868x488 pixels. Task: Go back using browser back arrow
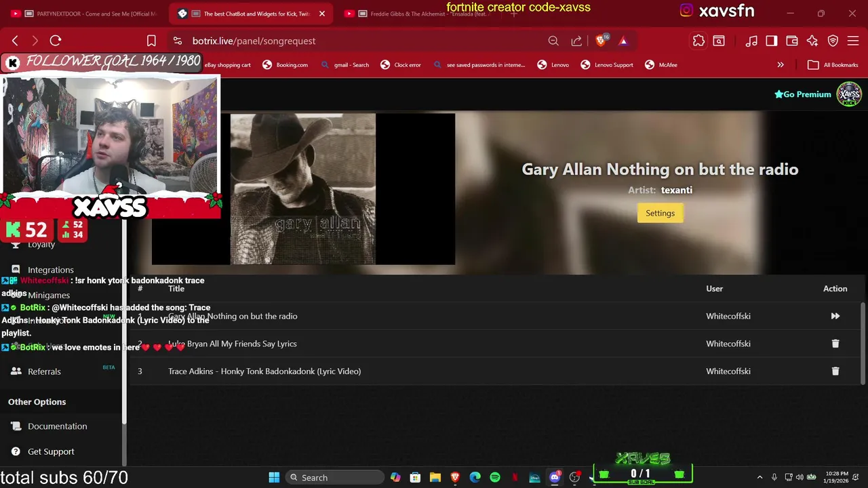[x=15, y=41]
